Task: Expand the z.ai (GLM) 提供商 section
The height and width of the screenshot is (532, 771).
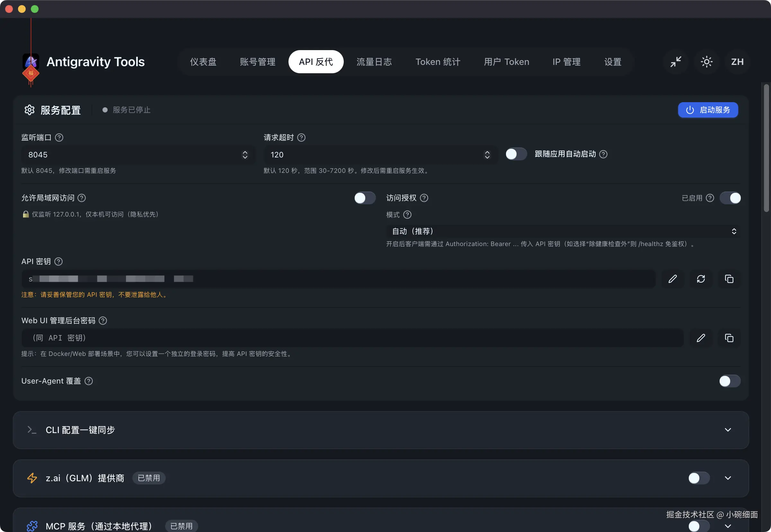Action: (x=728, y=478)
